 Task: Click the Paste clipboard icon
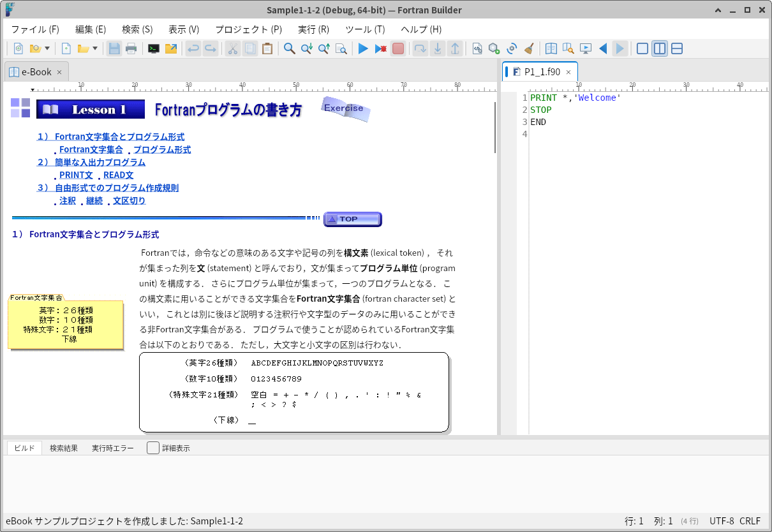(267, 48)
